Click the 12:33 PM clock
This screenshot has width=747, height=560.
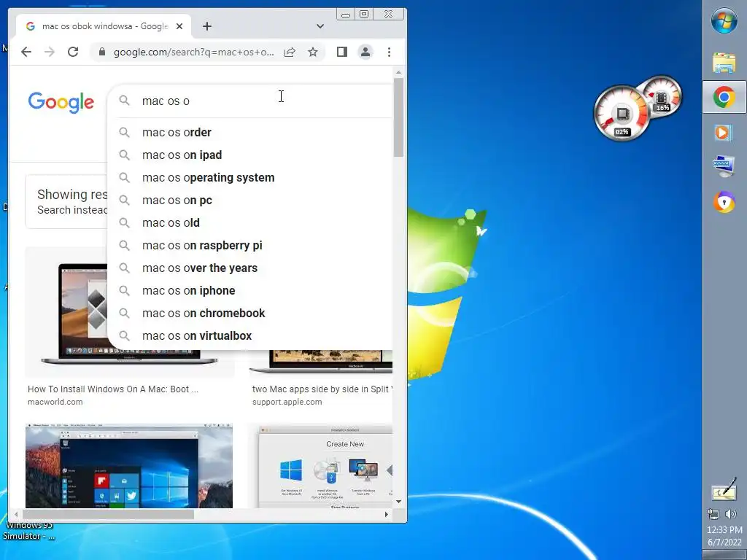coord(724,529)
